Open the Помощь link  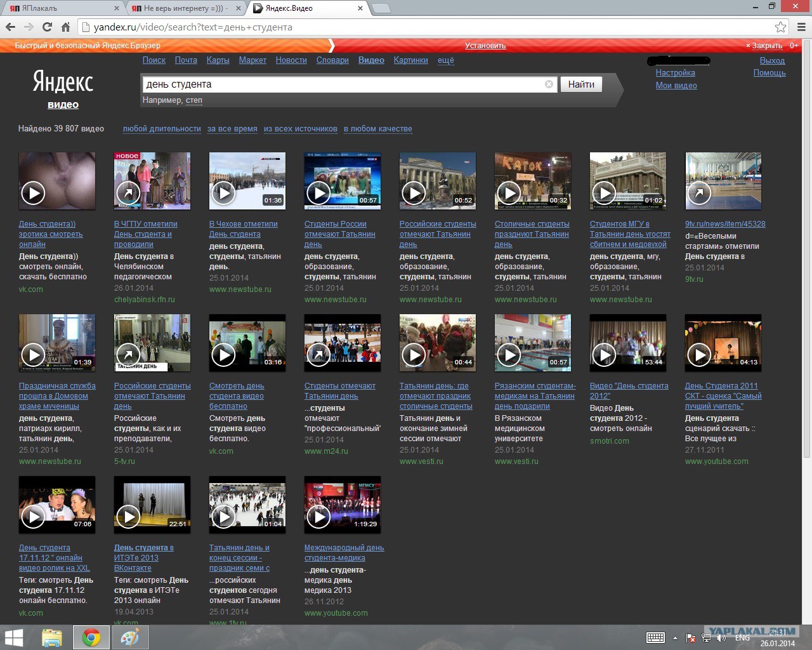[x=769, y=73]
